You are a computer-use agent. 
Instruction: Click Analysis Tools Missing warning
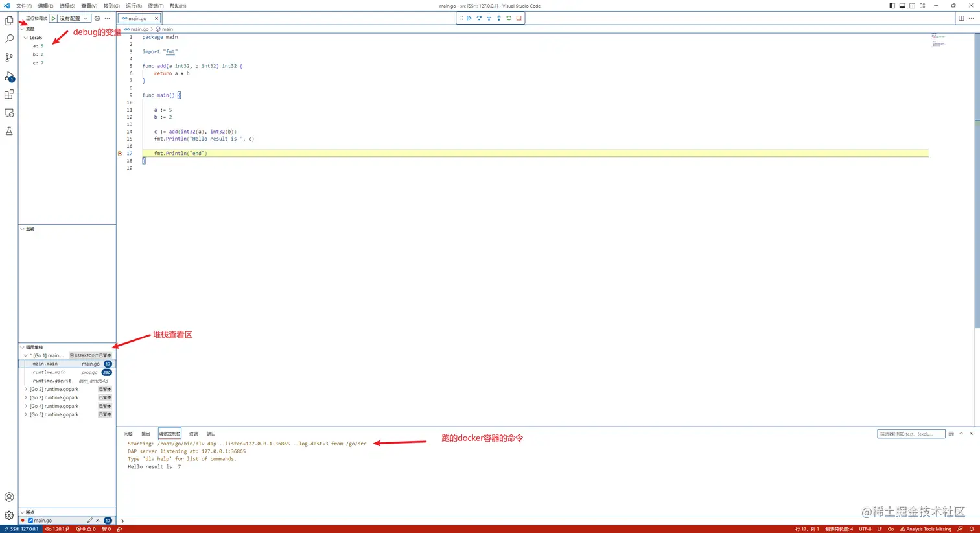click(x=926, y=529)
